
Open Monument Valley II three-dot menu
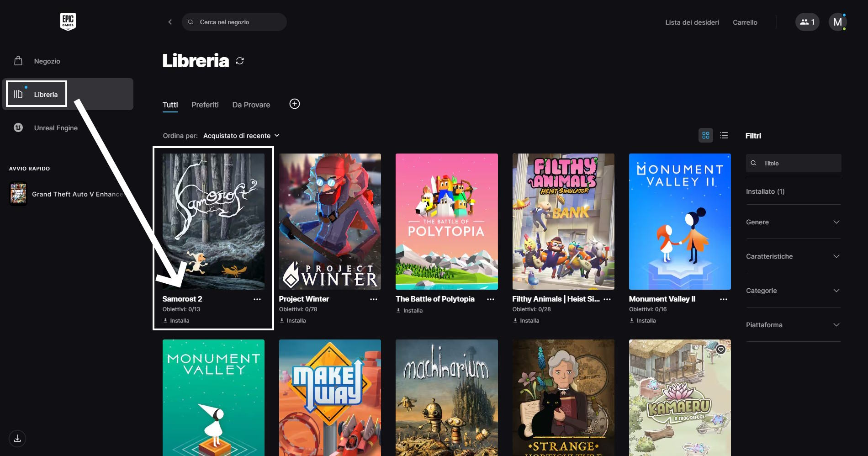pos(724,299)
